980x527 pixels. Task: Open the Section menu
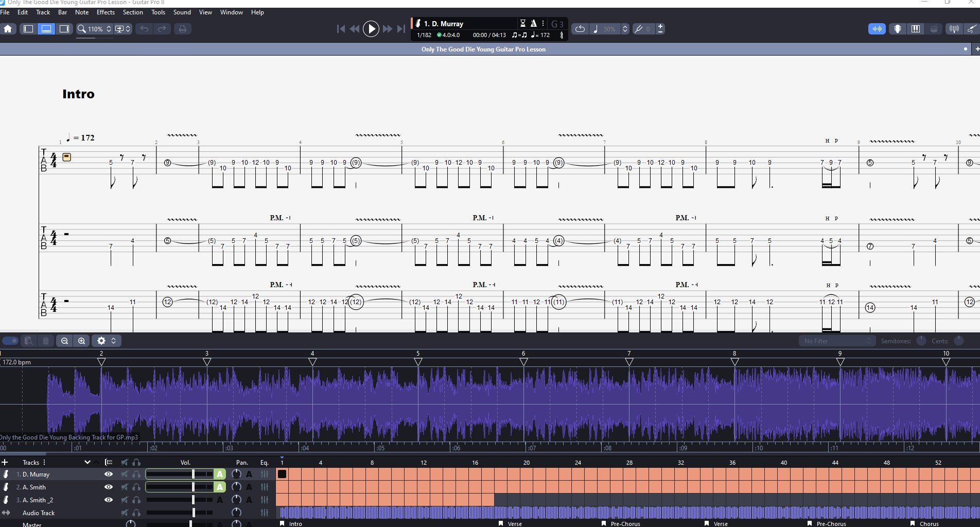pos(133,12)
